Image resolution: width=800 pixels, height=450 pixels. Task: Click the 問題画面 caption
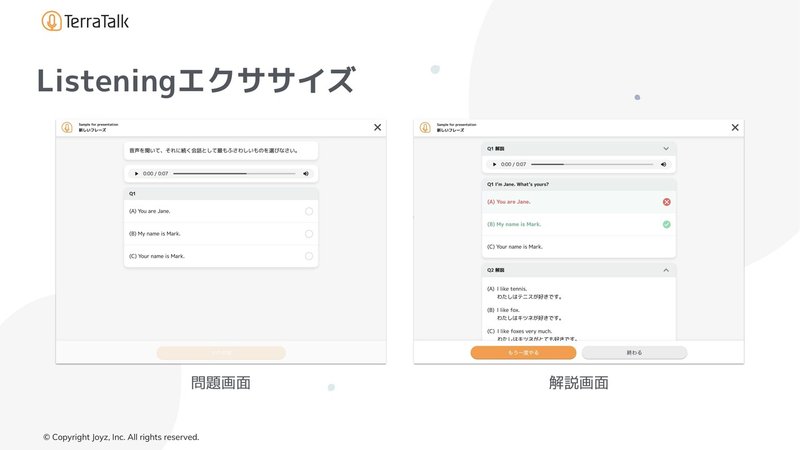point(221,383)
